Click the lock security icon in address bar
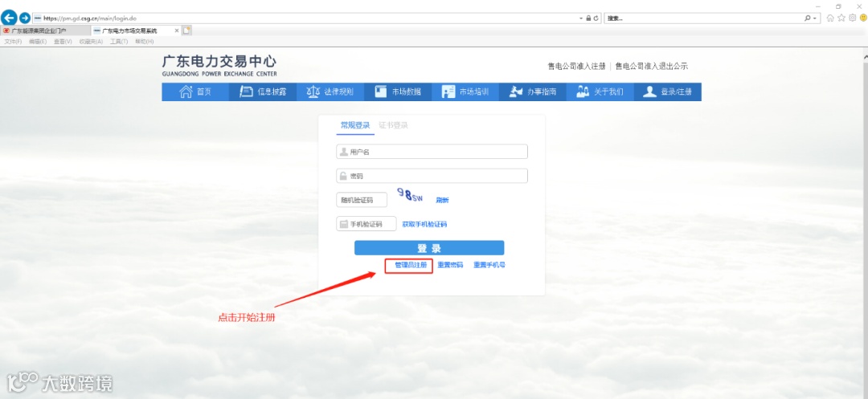This screenshot has height=399, width=868. pos(588,18)
